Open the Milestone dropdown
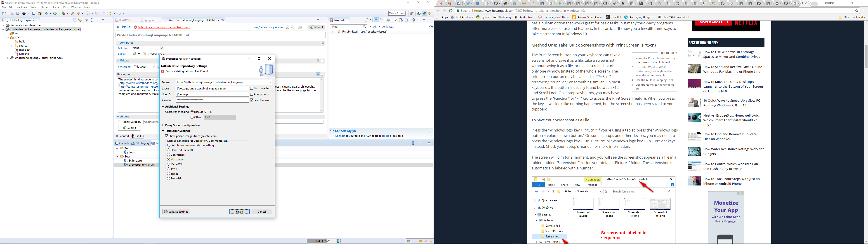This screenshot has height=244, width=868. tap(162, 48)
